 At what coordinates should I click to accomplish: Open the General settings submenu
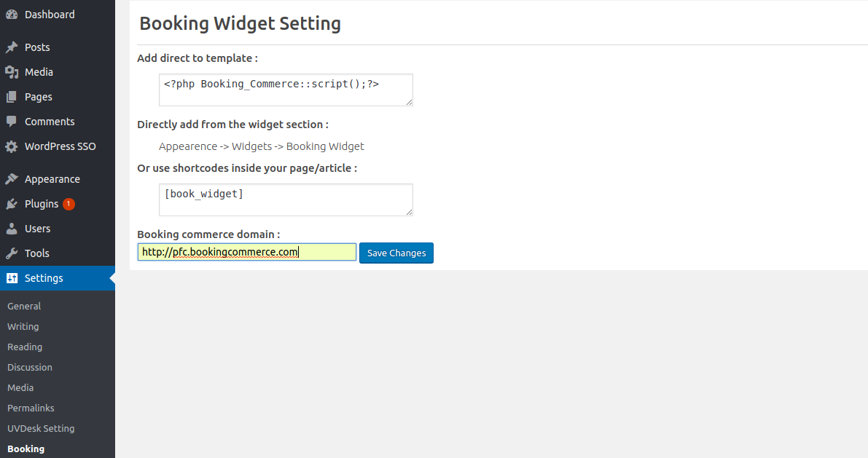pos(24,307)
